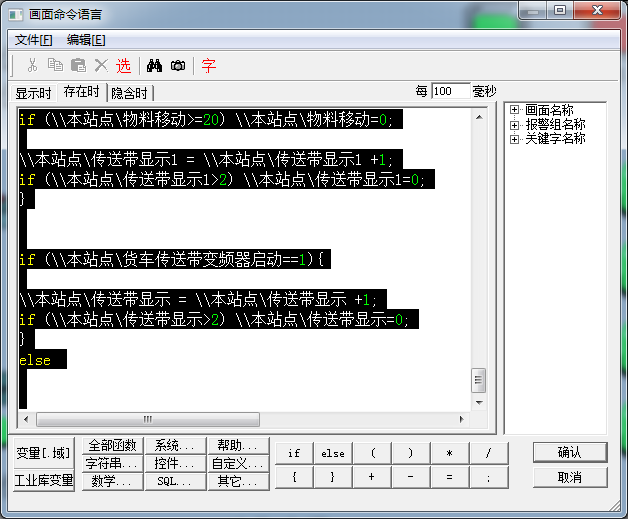Screen dimensions: 628x519
Task: Click the horizontal scrollbar thumb
Action: point(148,419)
